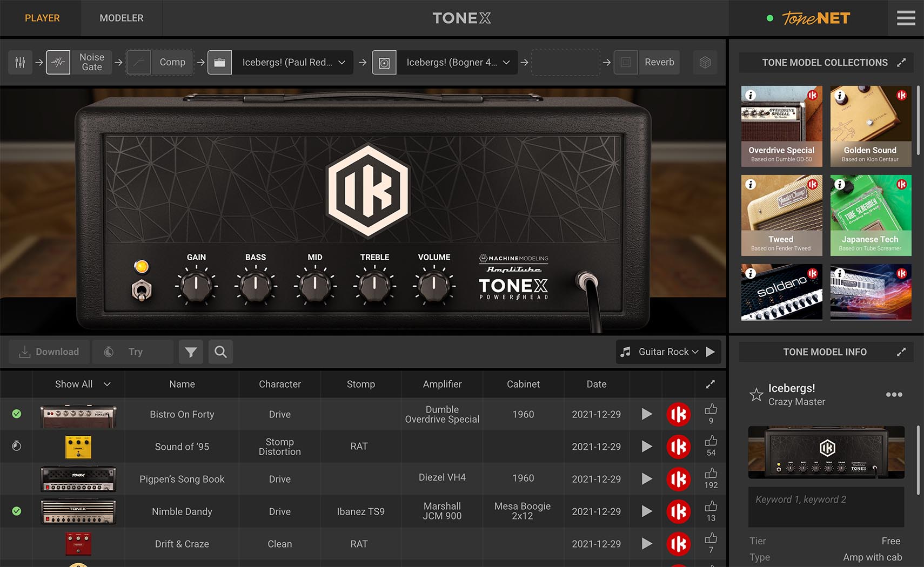
Task: Toggle the Comp block icon
Action: (x=138, y=63)
